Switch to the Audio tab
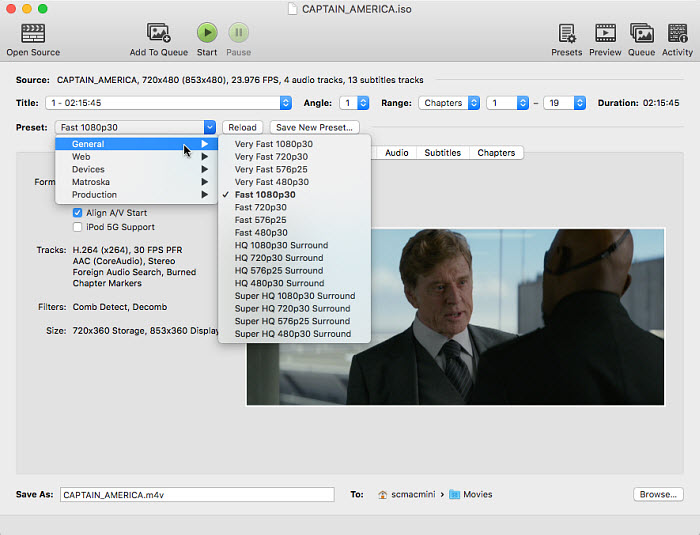 396,153
